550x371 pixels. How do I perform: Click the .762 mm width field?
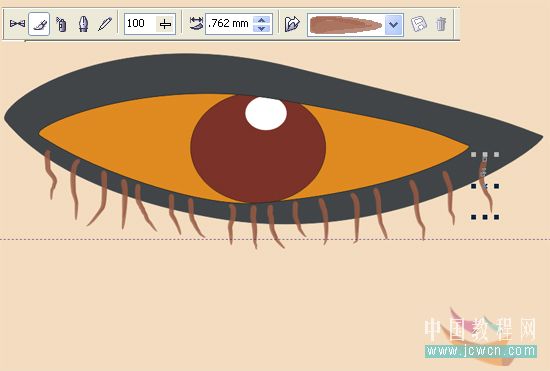point(230,24)
